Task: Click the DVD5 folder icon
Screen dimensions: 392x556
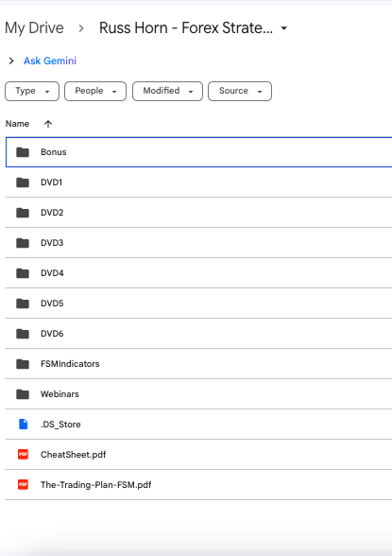Action: point(23,304)
